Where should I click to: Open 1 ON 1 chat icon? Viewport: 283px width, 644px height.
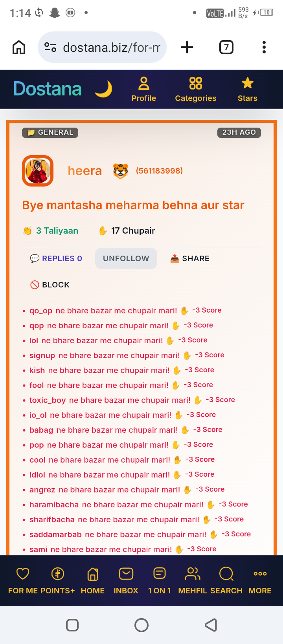pyautogui.click(x=160, y=574)
